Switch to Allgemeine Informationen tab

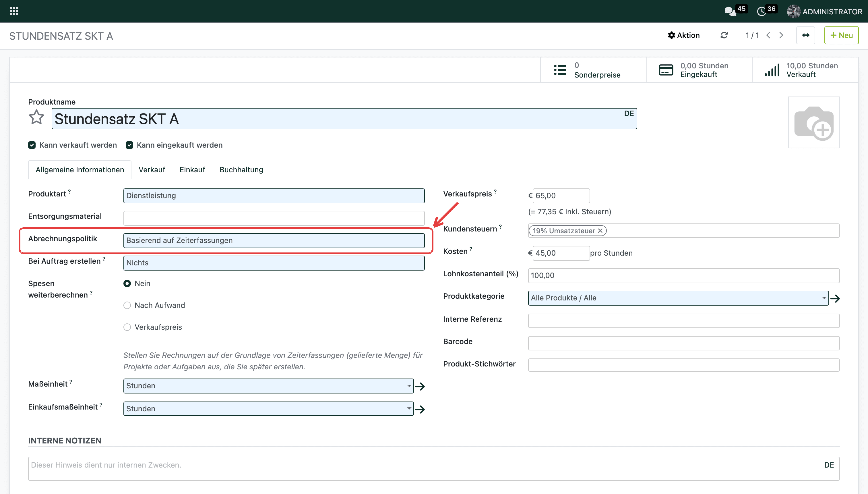click(80, 170)
